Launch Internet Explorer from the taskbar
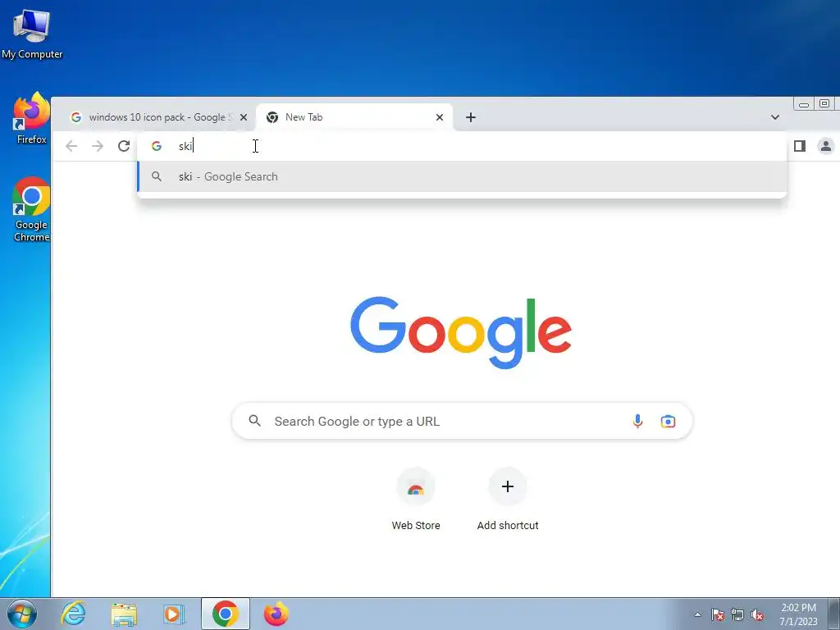The width and height of the screenshot is (840, 630). click(x=73, y=614)
